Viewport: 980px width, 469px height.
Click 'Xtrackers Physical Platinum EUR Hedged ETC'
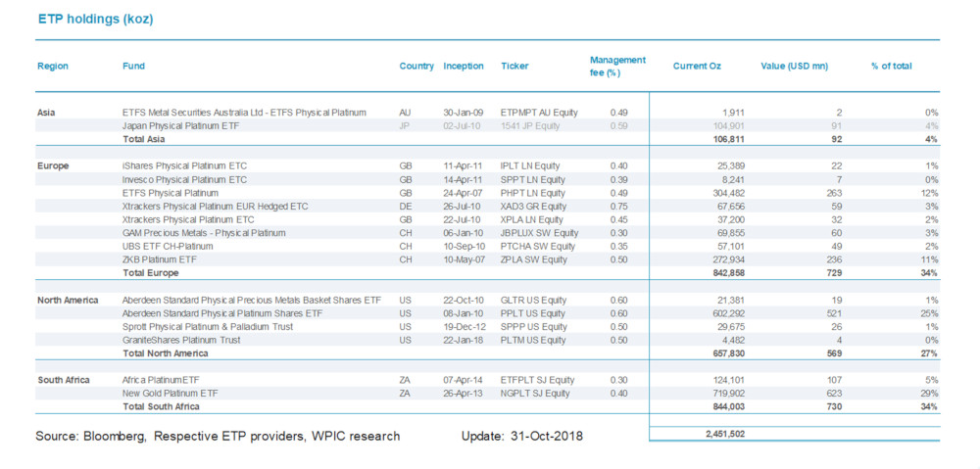[x=215, y=206]
